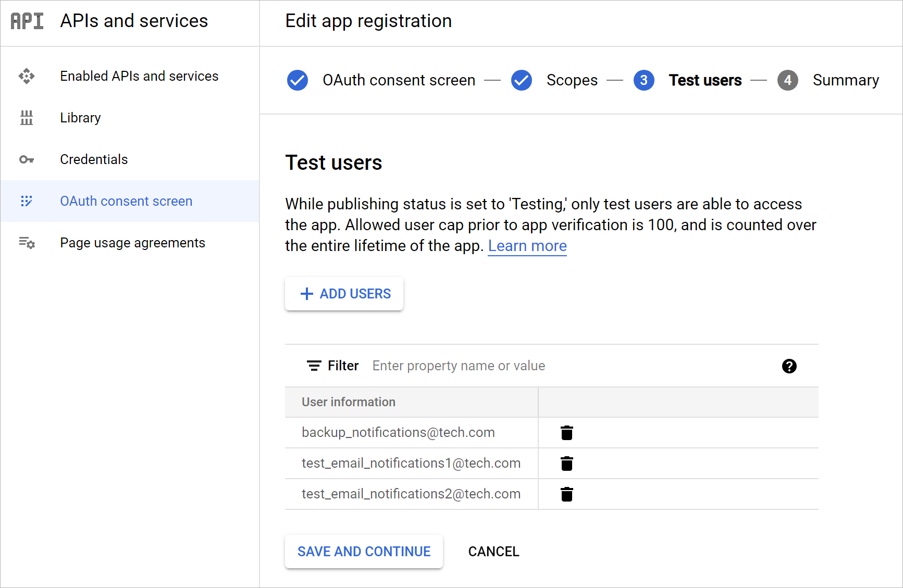Go back to the Scopes step

pyautogui.click(x=521, y=80)
